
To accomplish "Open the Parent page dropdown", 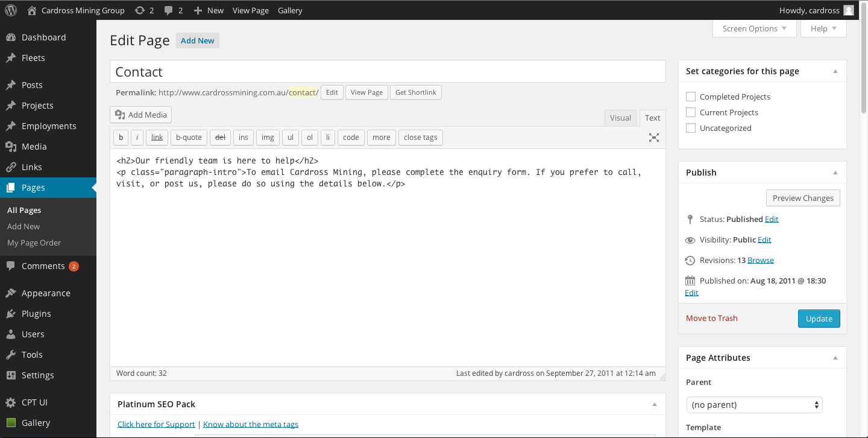I will coord(754,404).
